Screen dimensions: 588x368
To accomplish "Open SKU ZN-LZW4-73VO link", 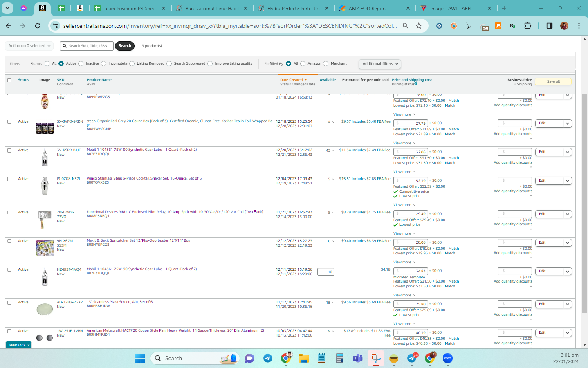I will tap(65, 214).
